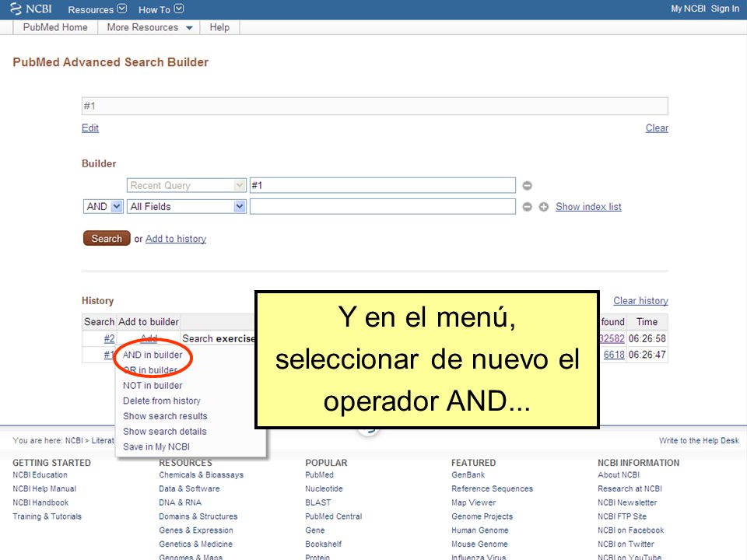747x560 pixels.
Task: Open the Reference Sequences link
Action: (x=492, y=488)
